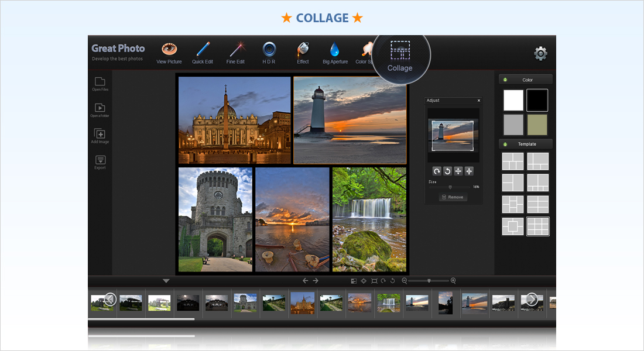Choose the olive background color

537,125
